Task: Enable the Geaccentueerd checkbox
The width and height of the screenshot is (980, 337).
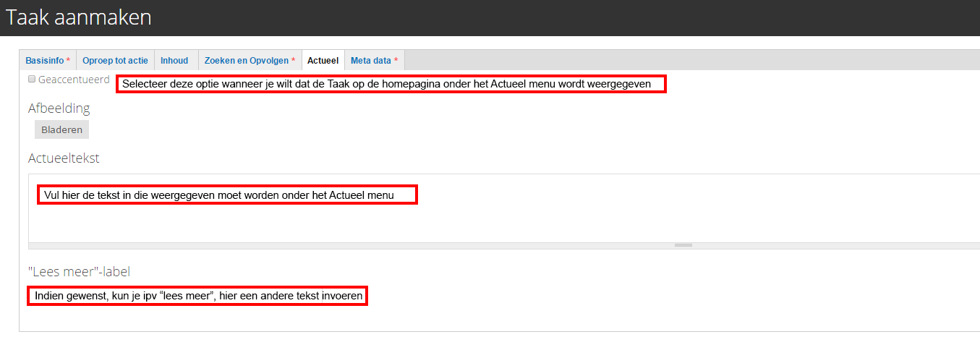Action: [32, 79]
